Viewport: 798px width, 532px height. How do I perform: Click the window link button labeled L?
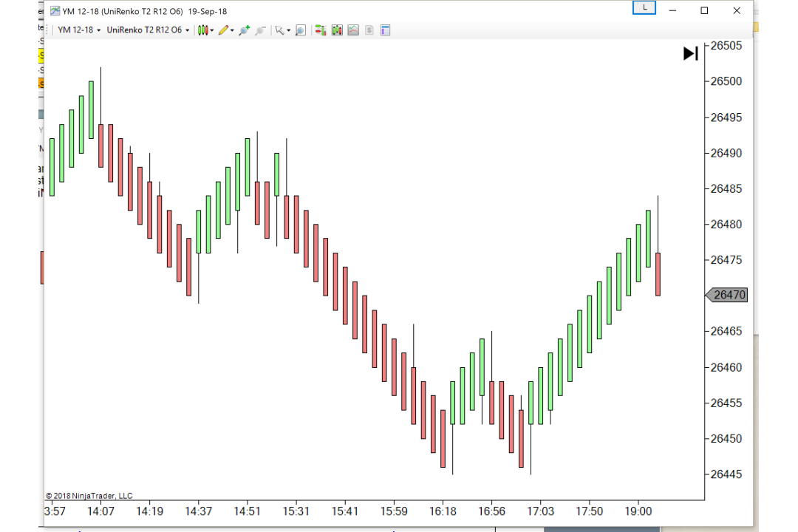(x=644, y=7)
